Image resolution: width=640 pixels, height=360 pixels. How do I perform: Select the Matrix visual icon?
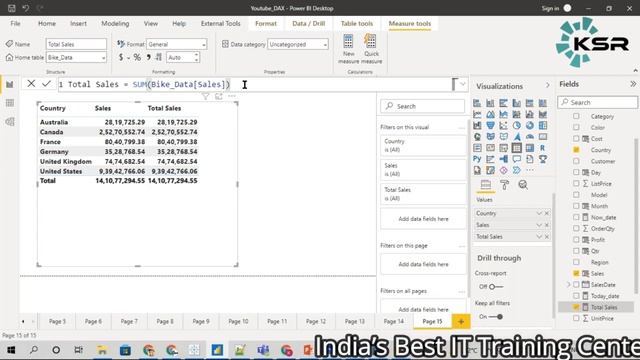point(529,148)
